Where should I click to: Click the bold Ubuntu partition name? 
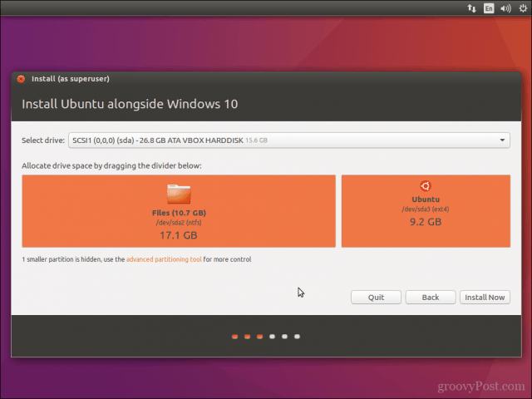click(x=426, y=199)
